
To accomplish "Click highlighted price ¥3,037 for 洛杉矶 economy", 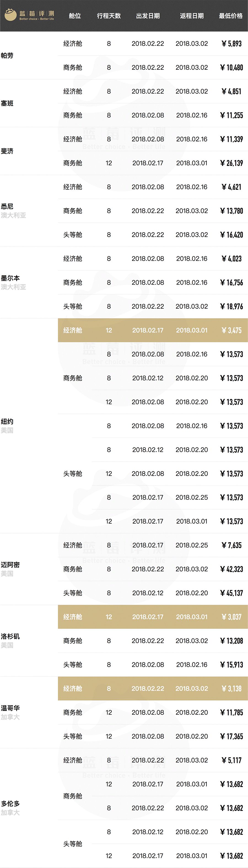I will (231, 617).
